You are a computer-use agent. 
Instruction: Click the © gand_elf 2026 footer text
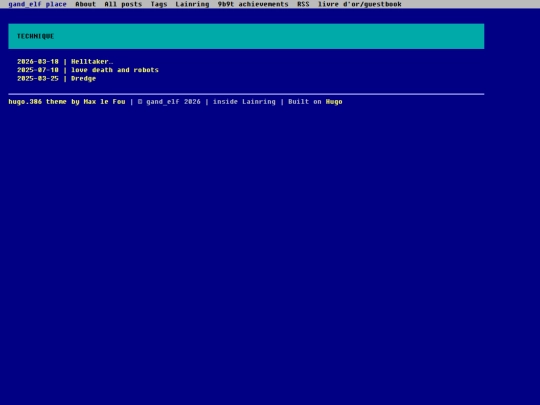click(x=169, y=102)
